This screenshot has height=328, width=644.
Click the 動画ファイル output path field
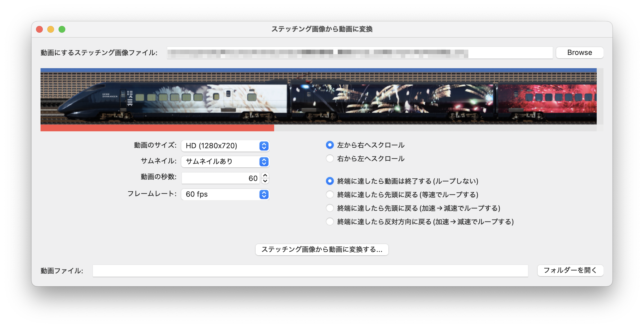(x=310, y=271)
